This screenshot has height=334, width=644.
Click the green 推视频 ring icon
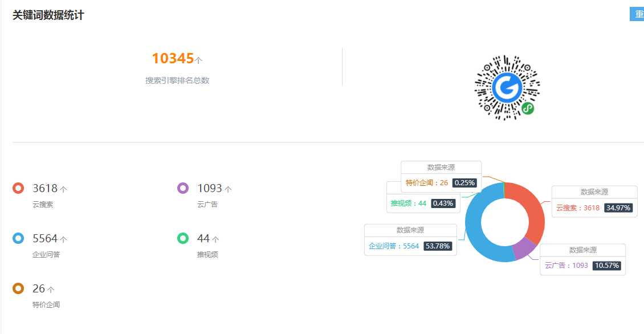pyautogui.click(x=183, y=238)
